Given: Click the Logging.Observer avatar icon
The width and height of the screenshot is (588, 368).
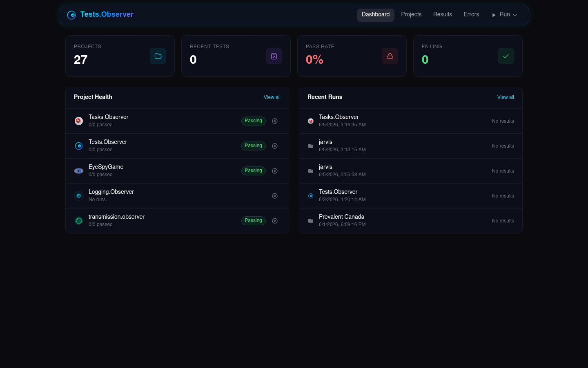Looking at the screenshot, I should (79, 196).
